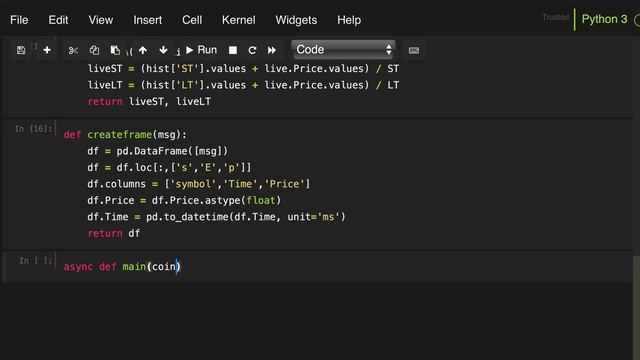
Task: Select cell In [16] via its prompt
Action: (x=33, y=129)
